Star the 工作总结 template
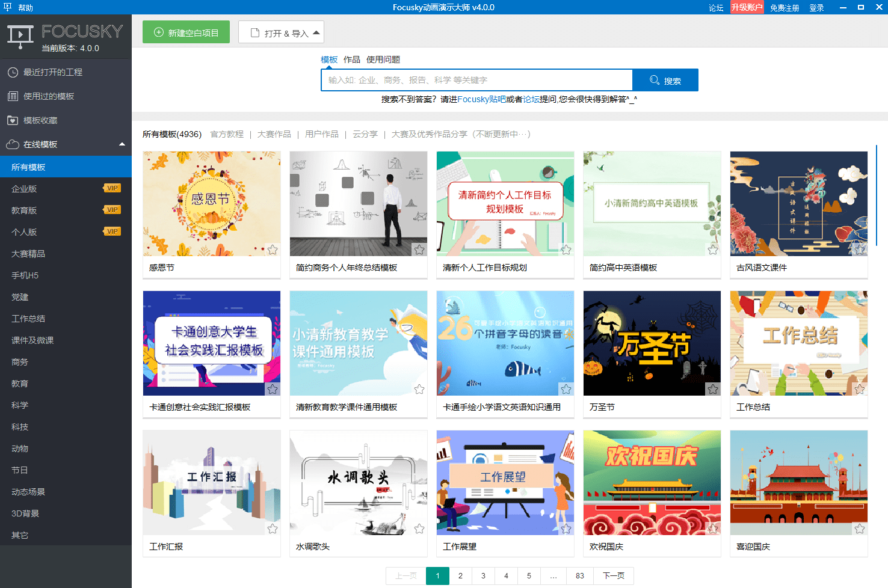This screenshot has width=888, height=588. (860, 389)
